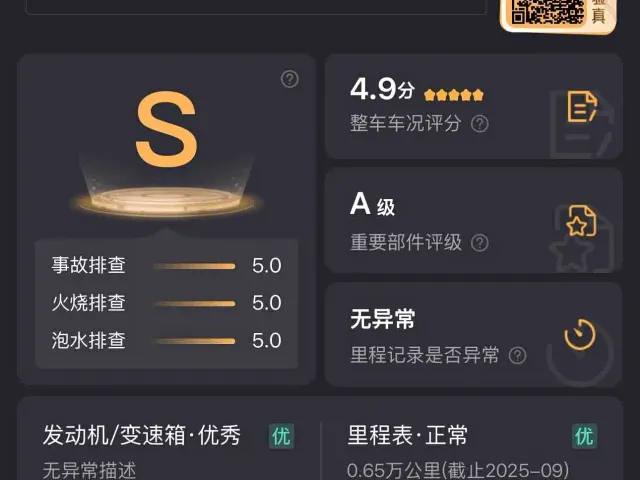The image size is (640, 480).
Task: Tap green 优 badge beside 里程表
Action: click(x=584, y=436)
